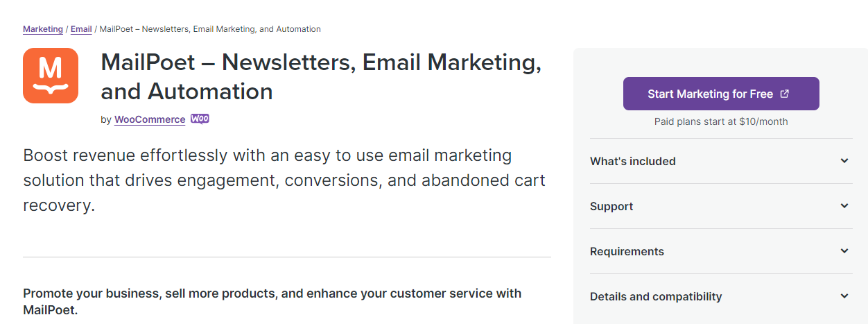Open the Email breadcrumb link
868x324 pixels.
click(81, 29)
